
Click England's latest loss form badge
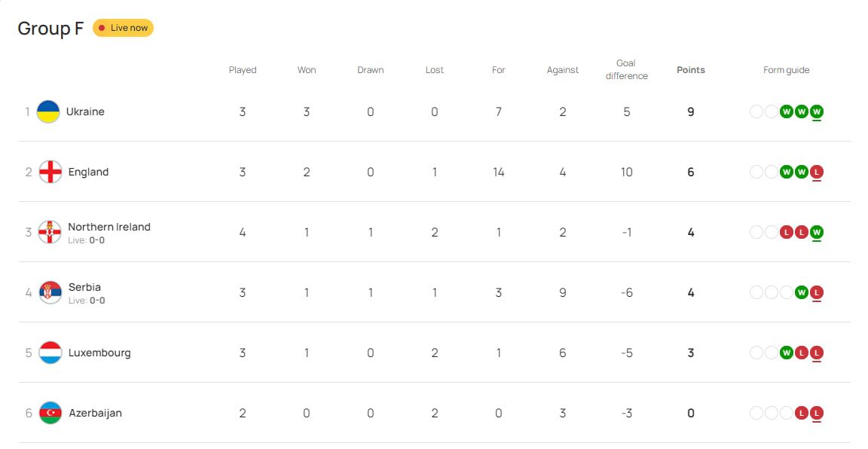pos(817,172)
